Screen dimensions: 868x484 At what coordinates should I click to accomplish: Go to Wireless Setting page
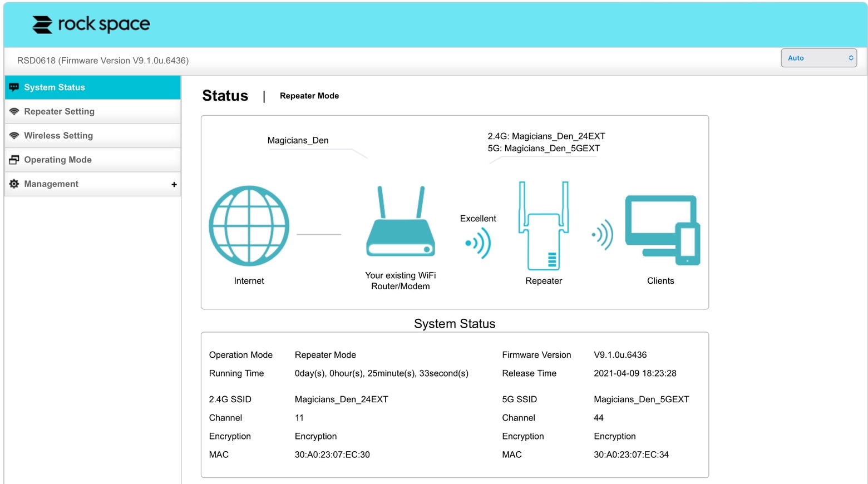58,135
